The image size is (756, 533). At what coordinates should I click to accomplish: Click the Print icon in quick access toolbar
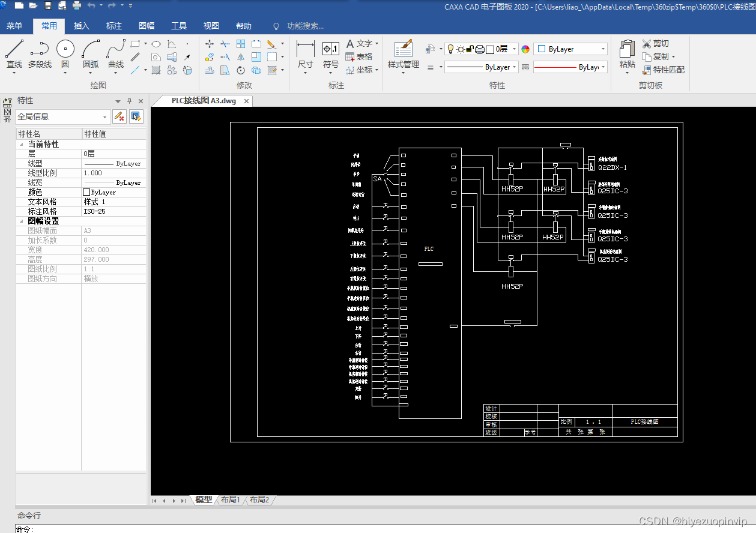click(x=77, y=5)
